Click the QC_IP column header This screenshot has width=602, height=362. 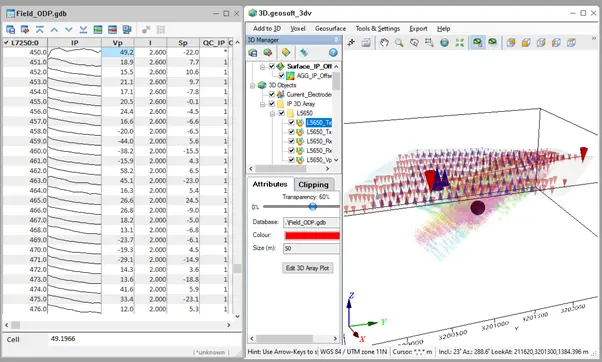coord(213,43)
